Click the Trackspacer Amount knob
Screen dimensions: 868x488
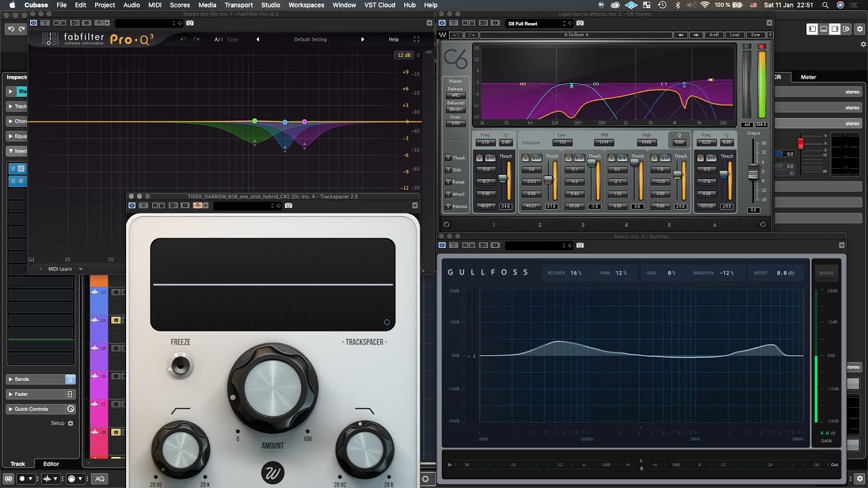click(x=273, y=388)
